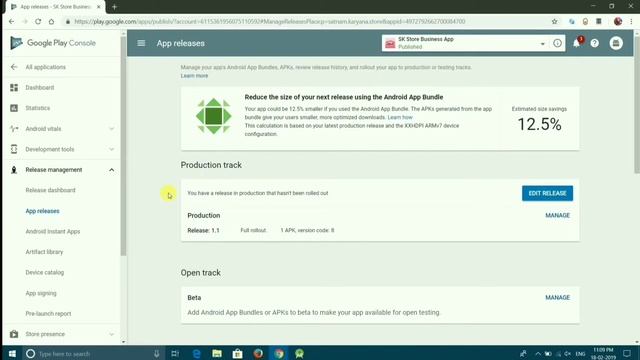The image size is (640, 360).
Task: Click the SK Store Business App icon
Action: (x=390, y=43)
